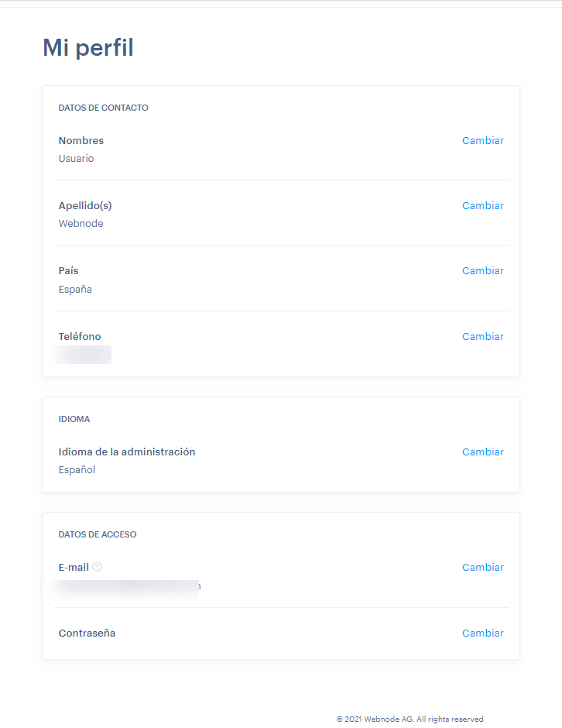Screen dimensions: 562x728
Task: Click Cambiar for the E-mail address
Action: click(x=482, y=568)
